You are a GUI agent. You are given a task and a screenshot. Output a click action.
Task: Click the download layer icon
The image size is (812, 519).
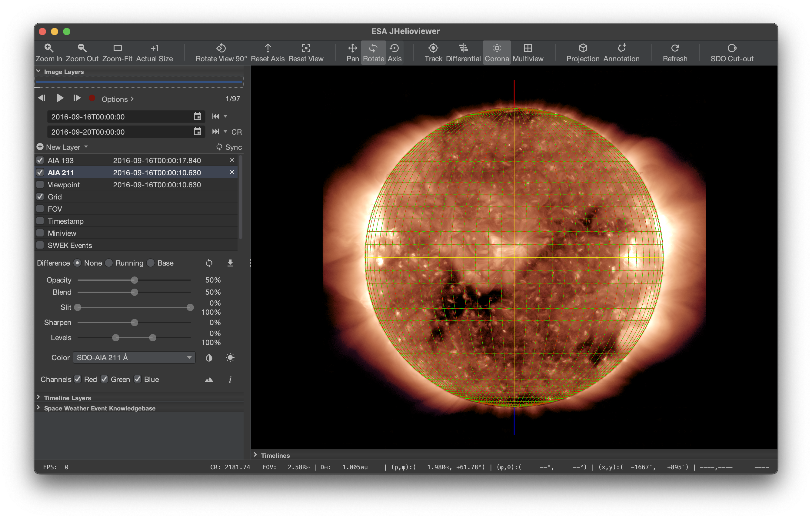[230, 263]
